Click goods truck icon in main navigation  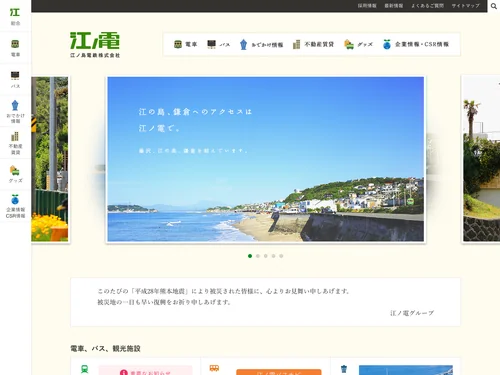click(349, 44)
